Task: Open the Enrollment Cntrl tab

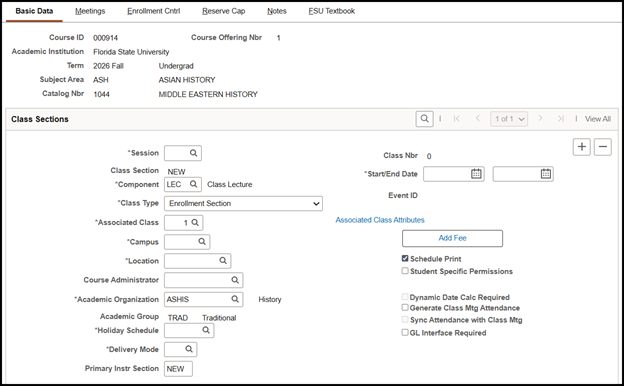Action: pos(154,11)
